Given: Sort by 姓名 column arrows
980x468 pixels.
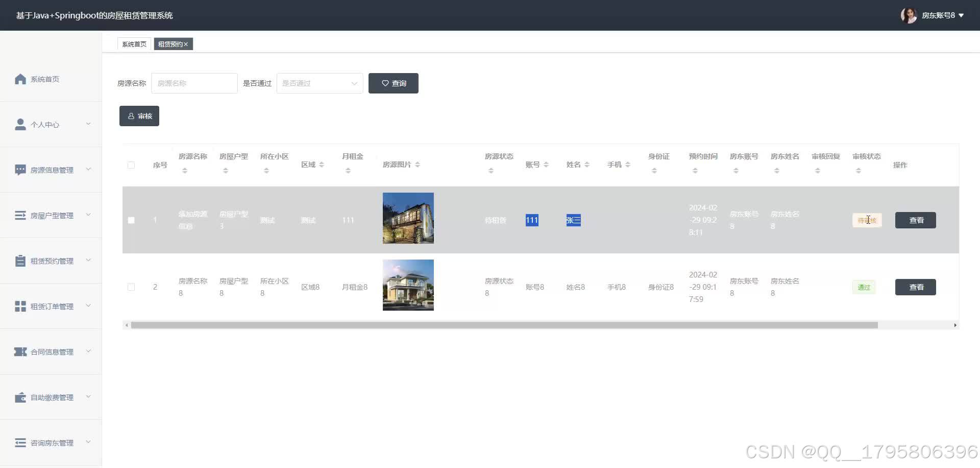Looking at the screenshot, I should tap(587, 165).
